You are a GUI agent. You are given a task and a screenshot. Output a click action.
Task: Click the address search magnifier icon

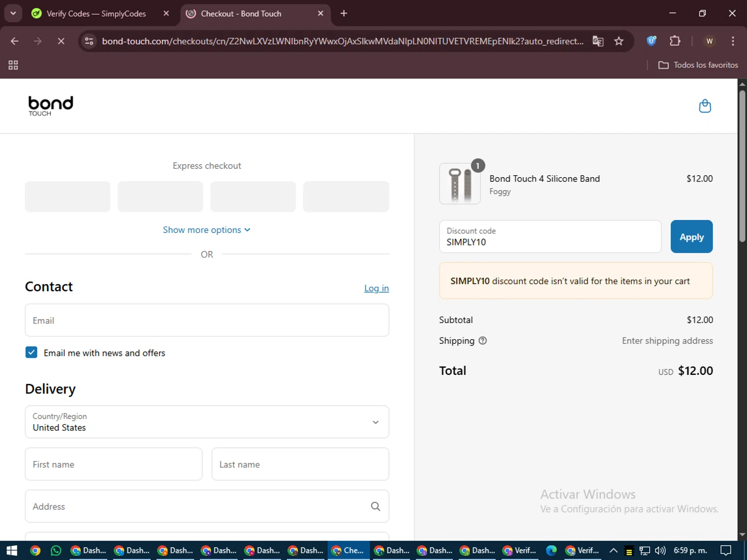coord(375,506)
